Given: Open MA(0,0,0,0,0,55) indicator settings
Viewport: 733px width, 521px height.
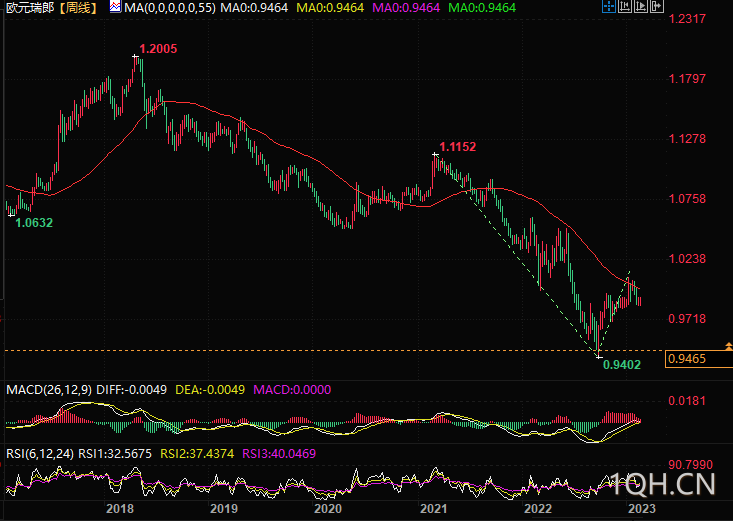Looking at the screenshot, I should click(169, 9).
